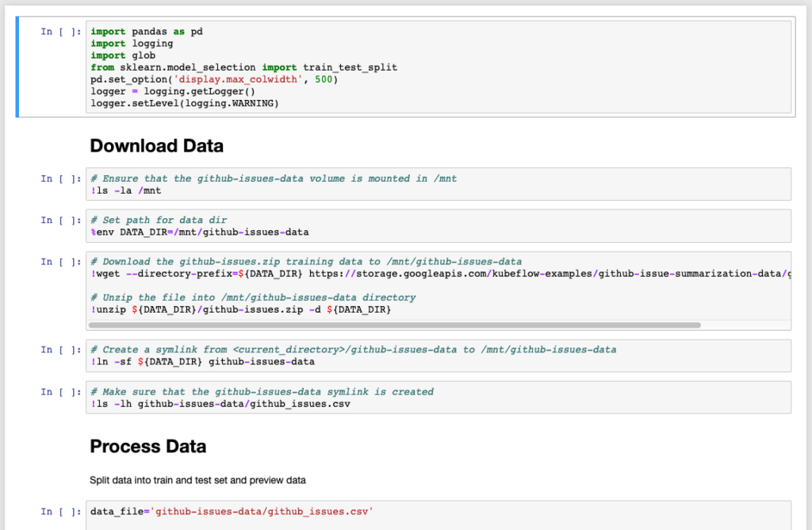Select the 'Process Data' heading
Viewport: 812px width, 530px height.
point(148,447)
